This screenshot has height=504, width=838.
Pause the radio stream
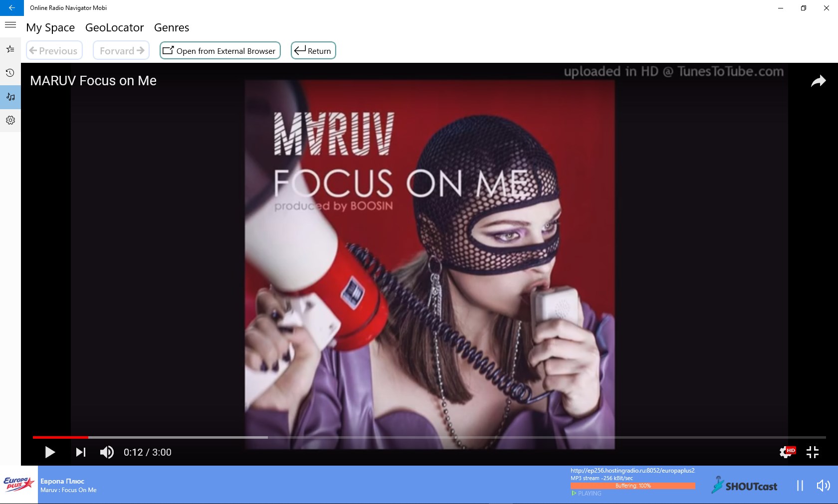point(800,486)
